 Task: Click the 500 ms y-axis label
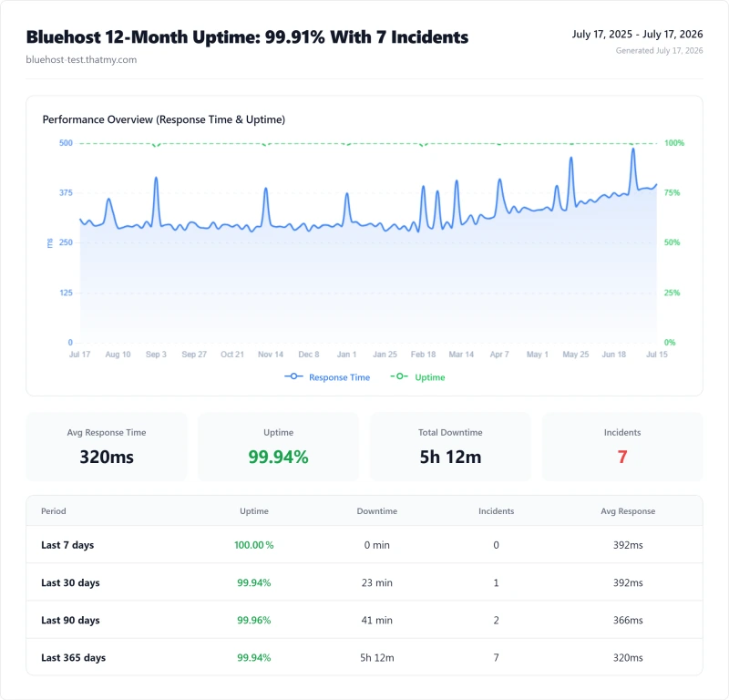66,143
